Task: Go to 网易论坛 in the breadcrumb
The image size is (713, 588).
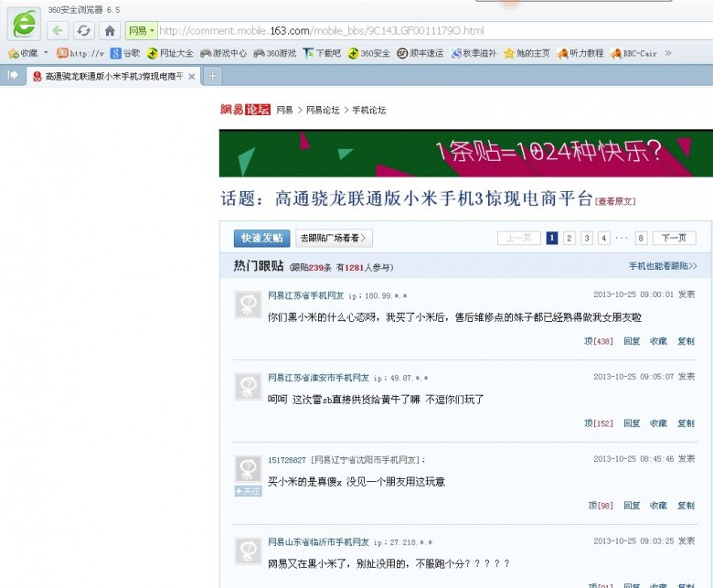Action: pos(323,110)
